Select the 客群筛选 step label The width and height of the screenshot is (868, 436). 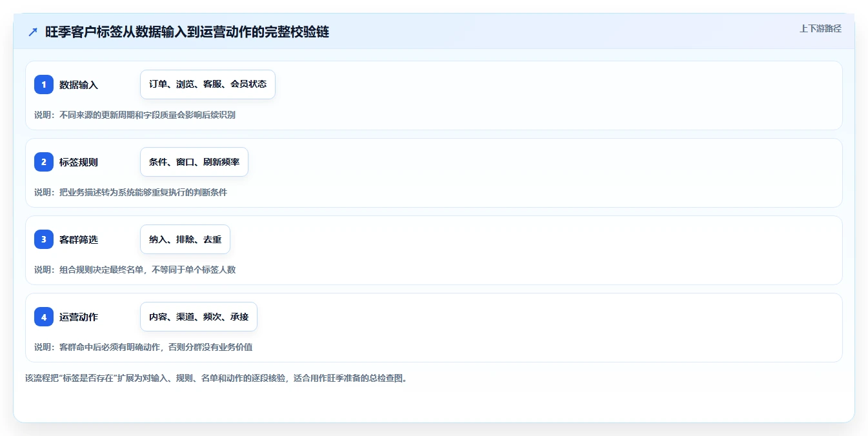pyautogui.click(x=79, y=239)
